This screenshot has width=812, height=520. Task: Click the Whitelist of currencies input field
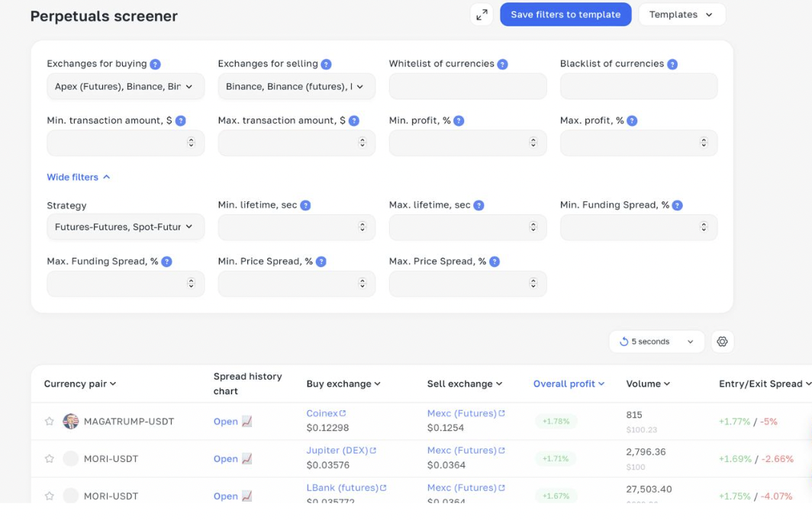tap(467, 86)
